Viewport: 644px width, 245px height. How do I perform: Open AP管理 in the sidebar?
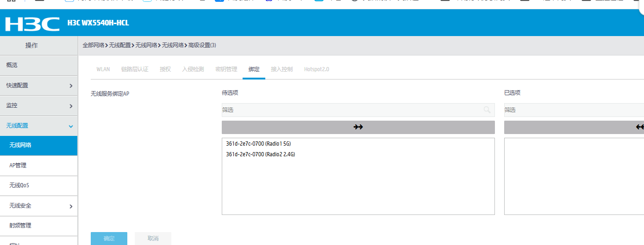38,165
